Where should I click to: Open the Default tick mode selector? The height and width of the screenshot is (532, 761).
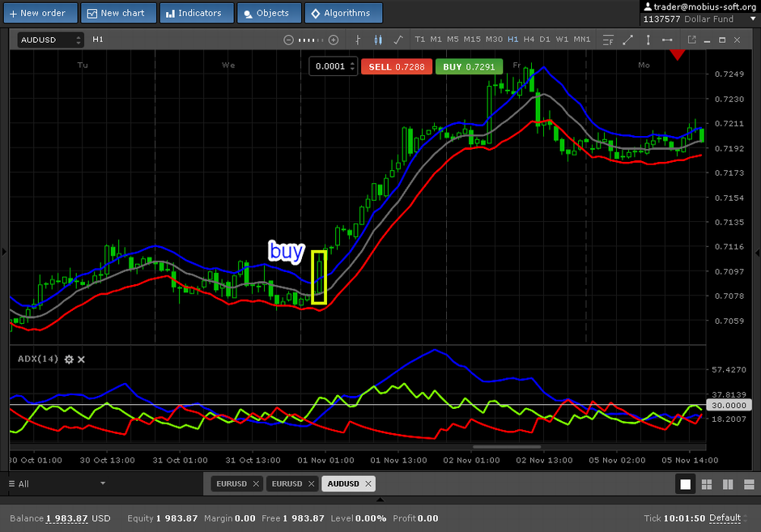(x=726, y=518)
